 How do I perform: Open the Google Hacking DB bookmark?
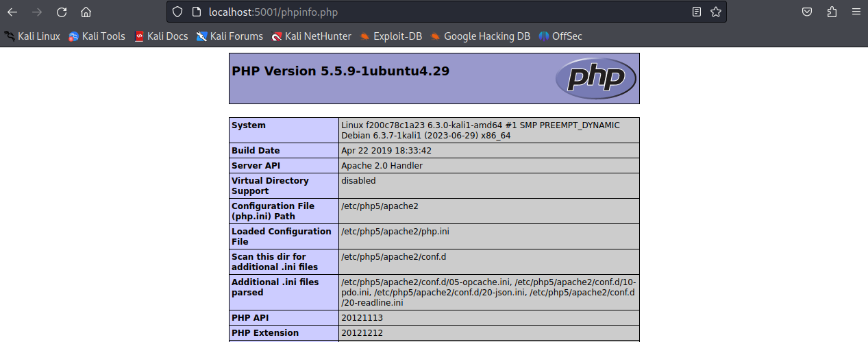click(480, 36)
